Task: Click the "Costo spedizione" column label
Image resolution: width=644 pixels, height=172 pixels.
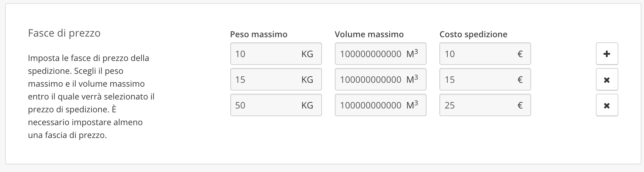Action: pyautogui.click(x=473, y=34)
